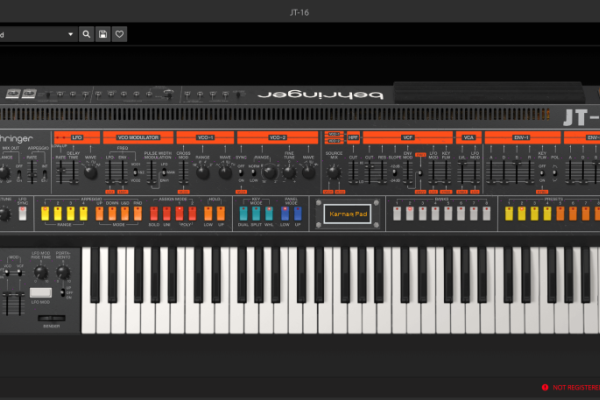Select panel mode LOW blue button
The height and width of the screenshot is (400, 600).
click(285, 214)
